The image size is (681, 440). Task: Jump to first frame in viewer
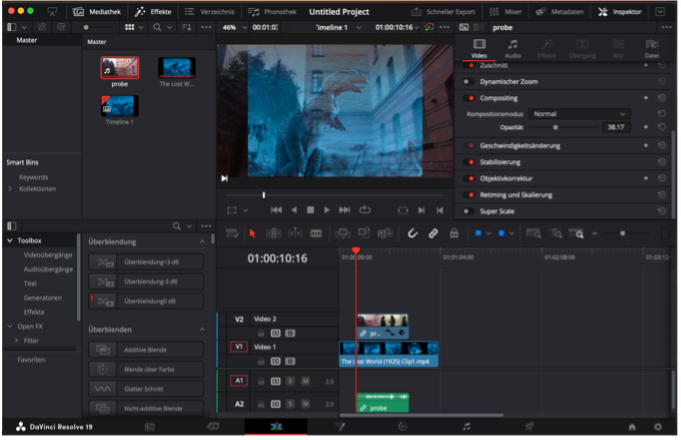click(x=276, y=210)
